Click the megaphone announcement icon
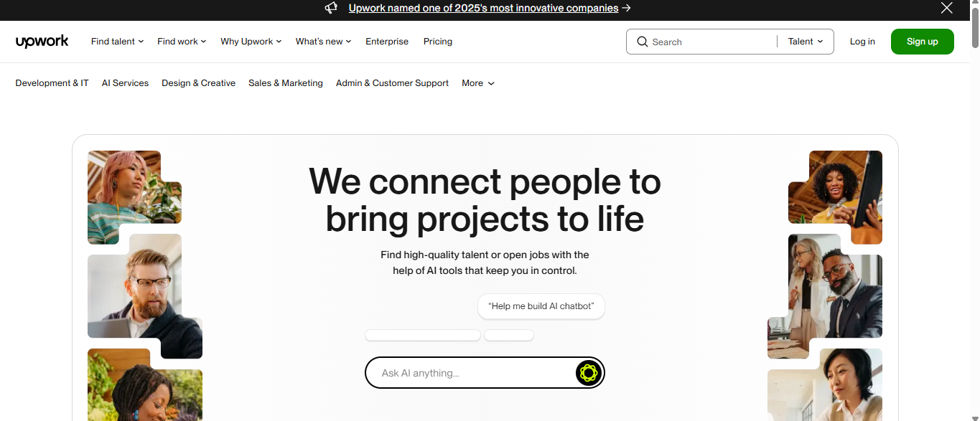Viewport: 980px width, 421px height. click(331, 8)
